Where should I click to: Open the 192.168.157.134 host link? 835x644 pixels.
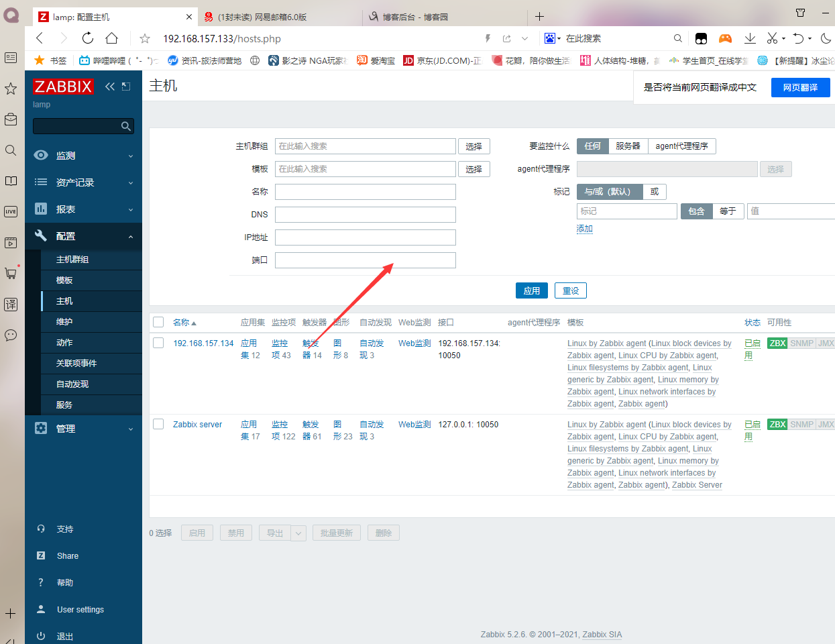[x=203, y=343]
